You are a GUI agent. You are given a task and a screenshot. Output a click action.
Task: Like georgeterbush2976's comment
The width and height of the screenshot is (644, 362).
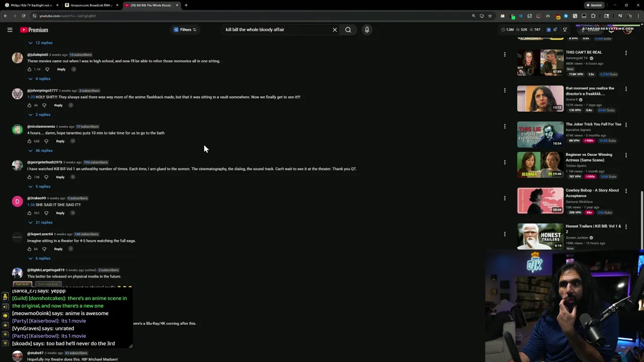tap(29, 177)
